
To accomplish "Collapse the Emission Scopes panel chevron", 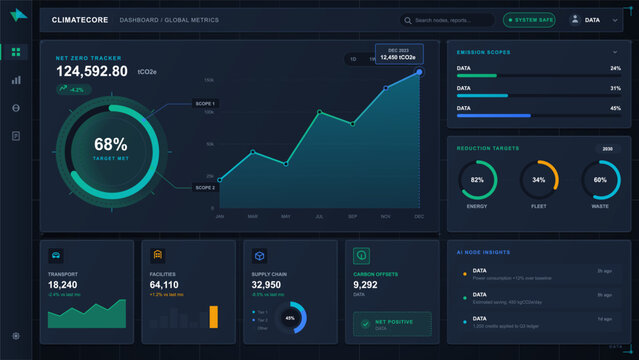I will pyautogui.click(x=615, y=52).
